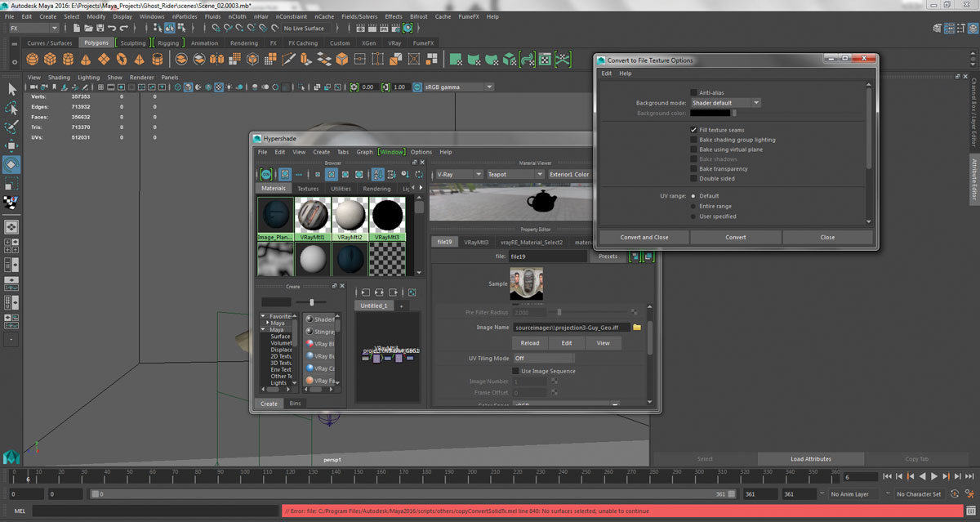Switch to Textures tab in Hypershade browser
Image resolution: width=980 pixels, height=522 pixels.
coord(308,189)
